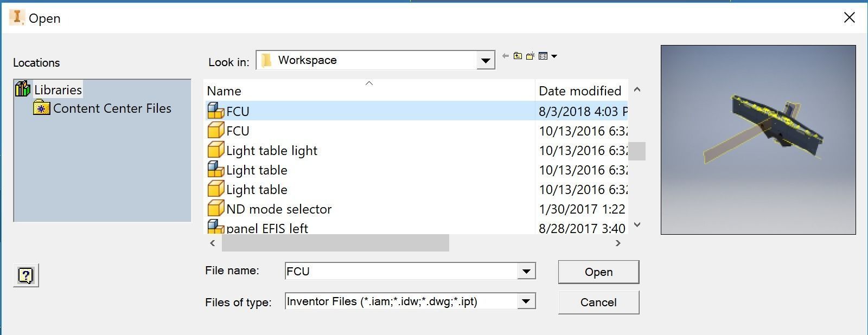The image size is (868, 335).
Task: Select the panel EFIS left assembly
Action: tap(267, 228)
